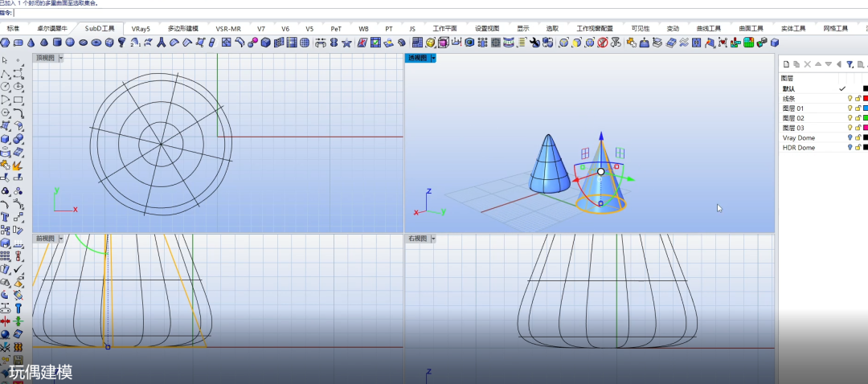
Task: Click the green color swatch of 图层 02
Action: [866, 118]
